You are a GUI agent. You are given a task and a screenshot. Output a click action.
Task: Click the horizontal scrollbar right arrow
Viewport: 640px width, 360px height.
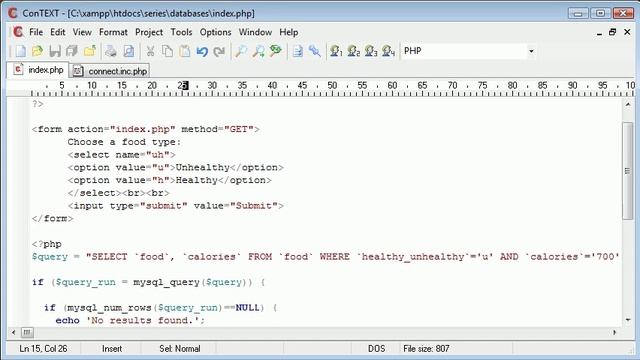pos(615,332)
